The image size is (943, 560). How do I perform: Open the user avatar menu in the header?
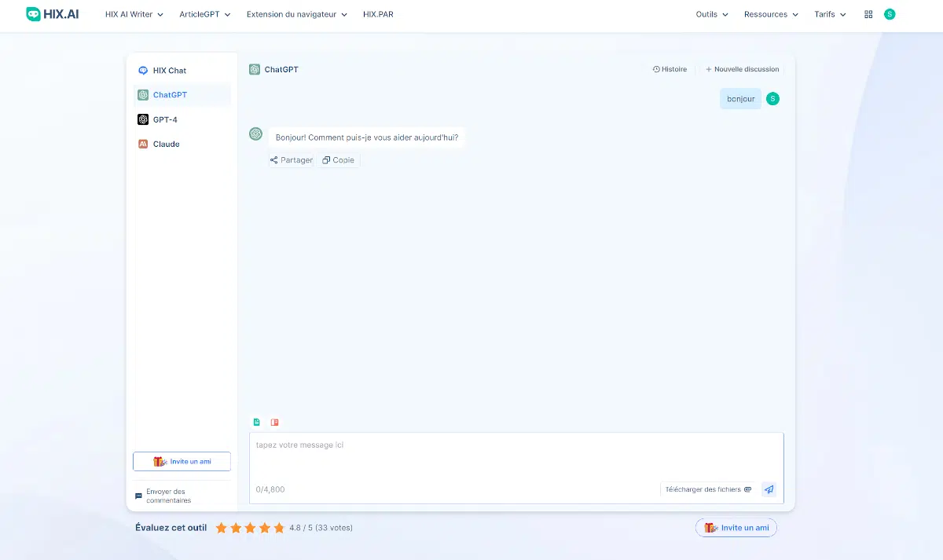coord(890,14)
